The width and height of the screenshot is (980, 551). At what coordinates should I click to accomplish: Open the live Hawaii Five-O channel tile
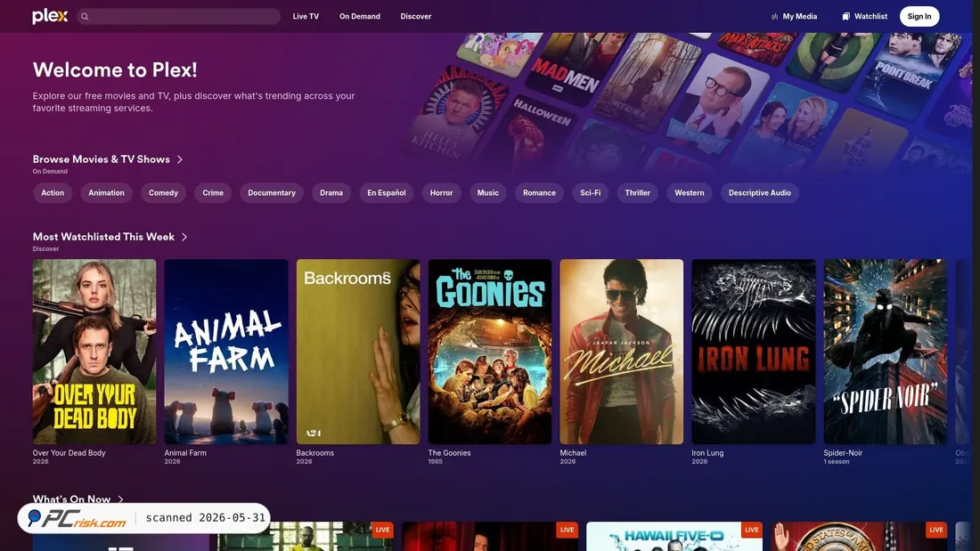tap(674, 537)
